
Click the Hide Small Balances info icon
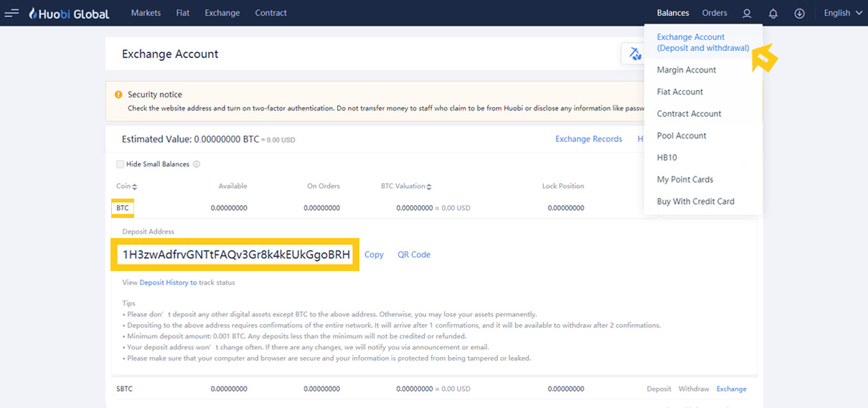(x=197, y=164)
